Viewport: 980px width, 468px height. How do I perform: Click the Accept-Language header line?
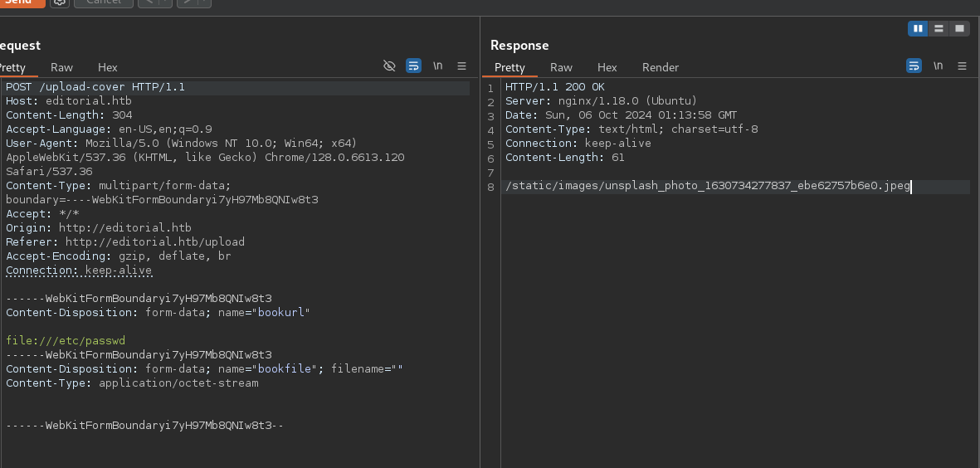[109, 129]
